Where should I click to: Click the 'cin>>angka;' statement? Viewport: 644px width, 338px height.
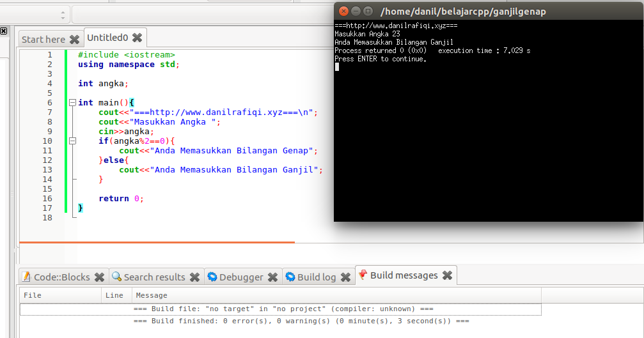pos(126,131)
